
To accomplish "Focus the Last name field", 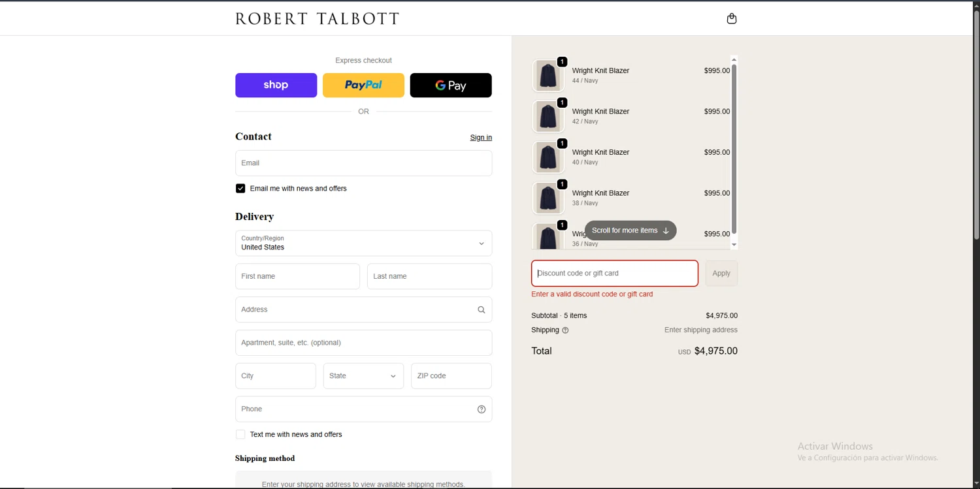I will click(x=429, y=277).
